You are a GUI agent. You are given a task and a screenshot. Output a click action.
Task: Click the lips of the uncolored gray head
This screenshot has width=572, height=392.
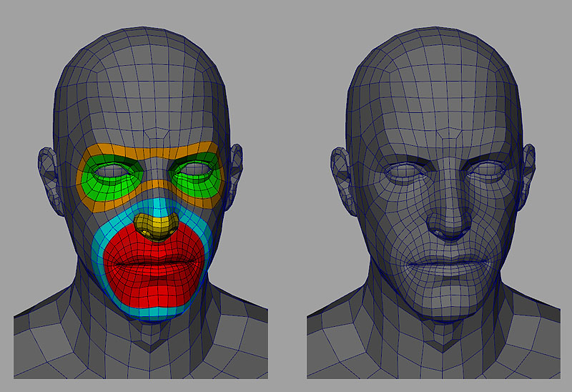point(449,265)
